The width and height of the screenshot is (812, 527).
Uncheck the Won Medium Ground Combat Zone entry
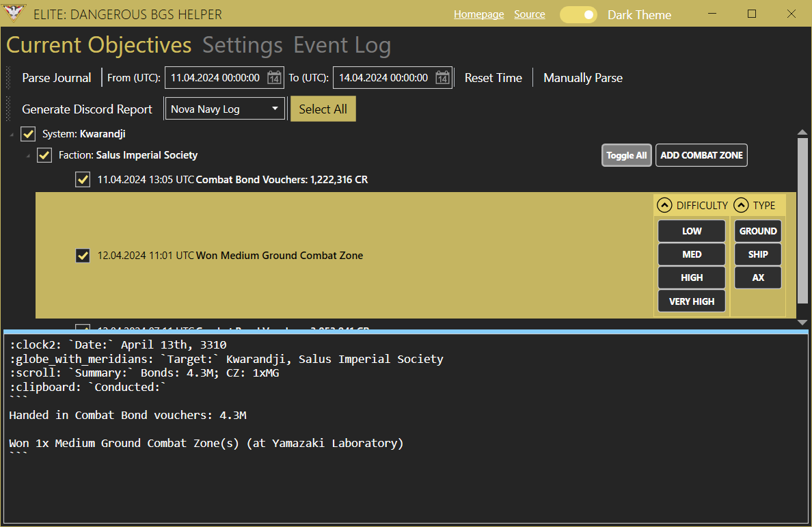[x=83, y=256]
